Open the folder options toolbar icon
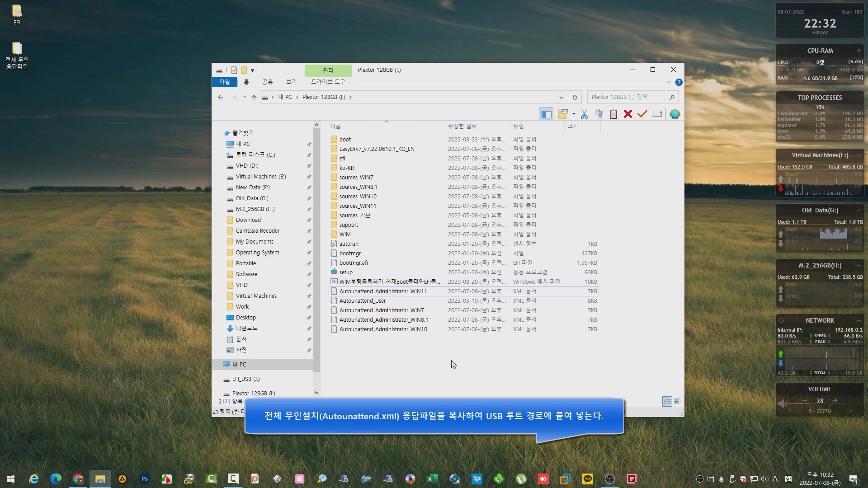Screen dimensions: 868x488 (563, 114)
